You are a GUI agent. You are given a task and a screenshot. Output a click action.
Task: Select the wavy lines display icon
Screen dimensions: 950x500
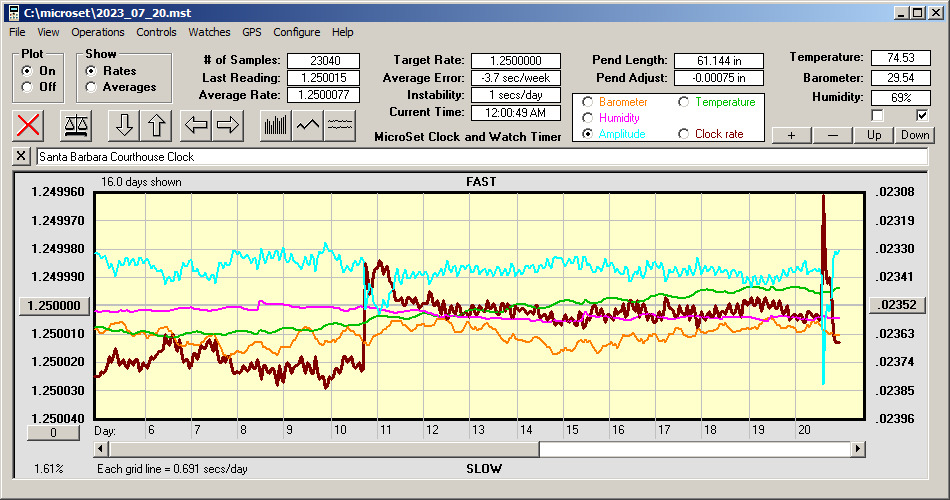coord(340,125)
